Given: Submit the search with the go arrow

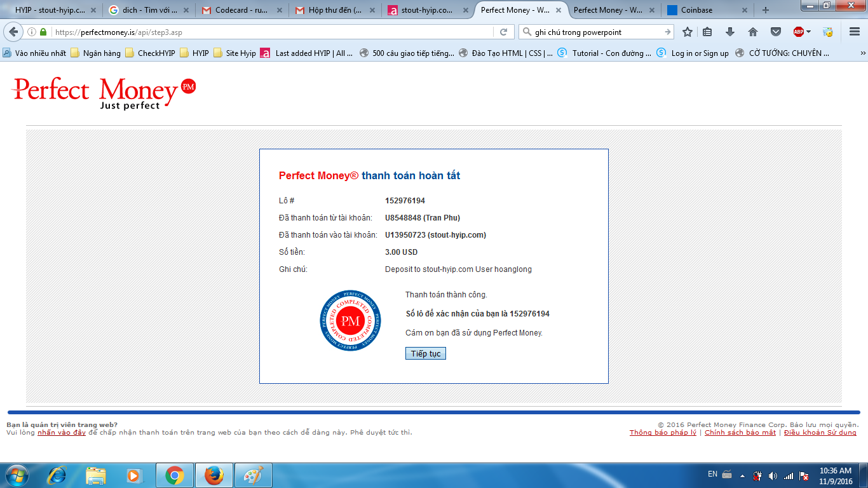Looking at the screenshot, I should (x=667, y=32).
